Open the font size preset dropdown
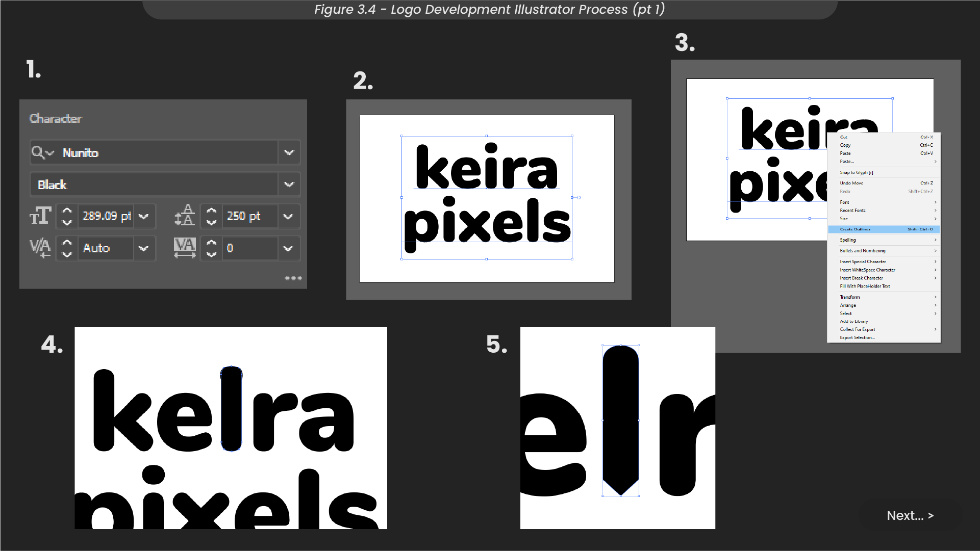Viewport: 980px width, 551px height. click(144, 216)
